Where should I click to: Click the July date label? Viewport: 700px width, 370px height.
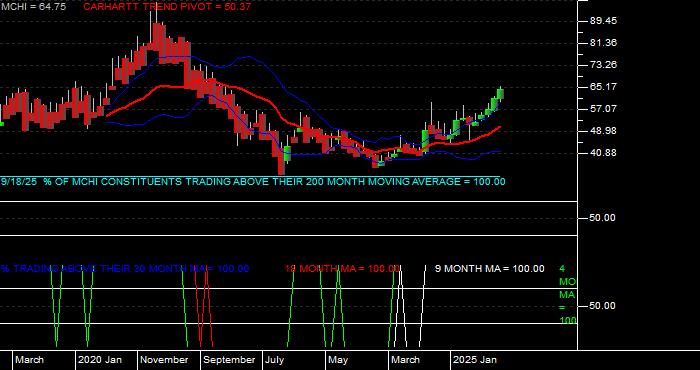[275, 360]
